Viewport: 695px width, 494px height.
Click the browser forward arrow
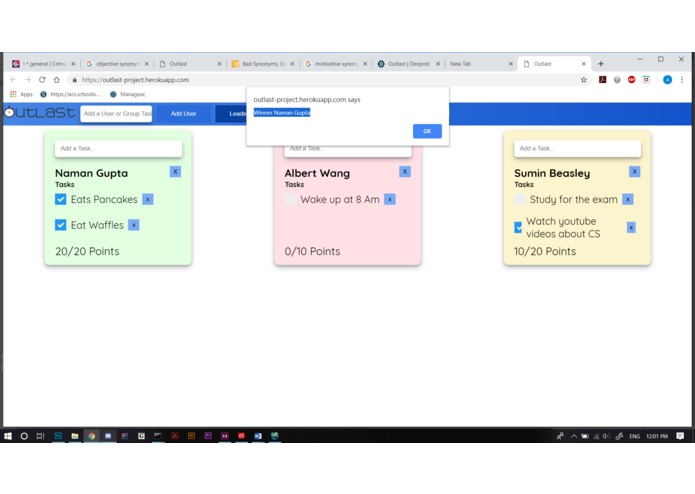(27, 80)
